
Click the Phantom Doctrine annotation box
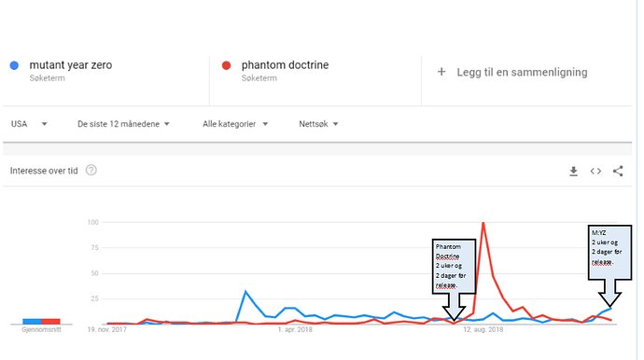tap(454, 267)
